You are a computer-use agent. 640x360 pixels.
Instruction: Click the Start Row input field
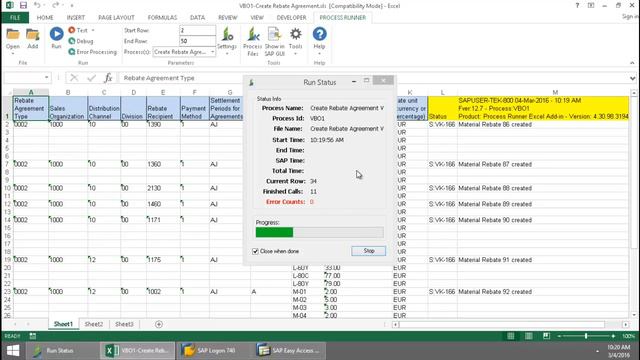(x=197, y=30)
